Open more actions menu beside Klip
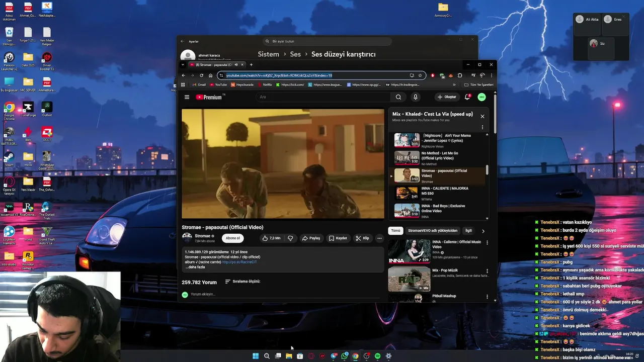Viewport: 644px width, 362px height. 379,238
